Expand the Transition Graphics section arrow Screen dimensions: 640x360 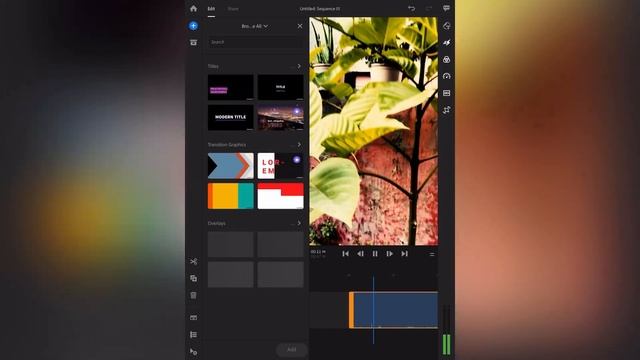(x=299, y=144)
